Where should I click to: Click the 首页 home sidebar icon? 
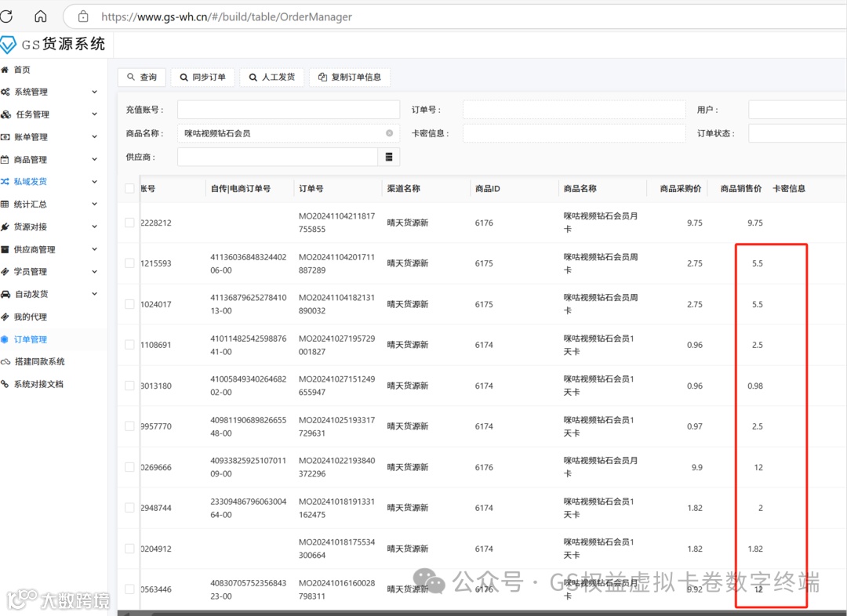pos(5,70)
